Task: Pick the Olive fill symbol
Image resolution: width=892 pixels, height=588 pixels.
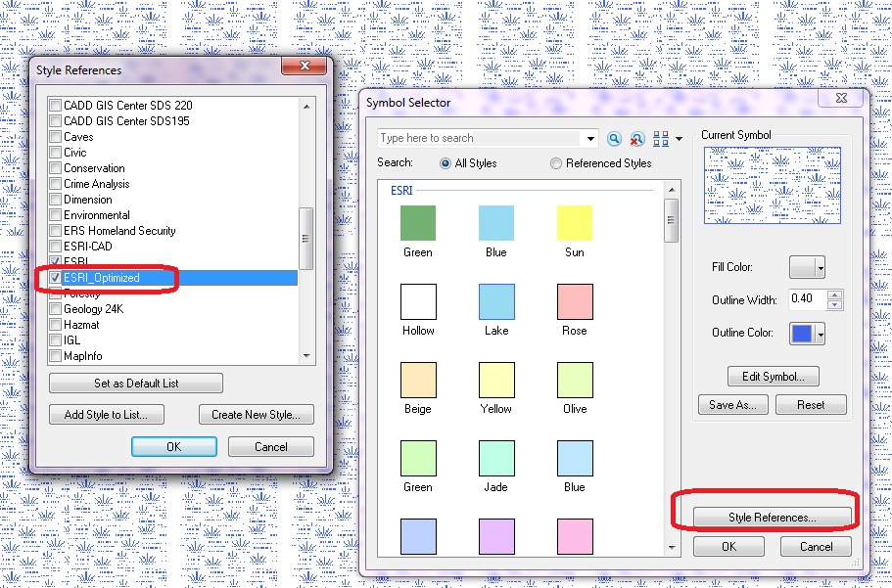Action: 575,380
